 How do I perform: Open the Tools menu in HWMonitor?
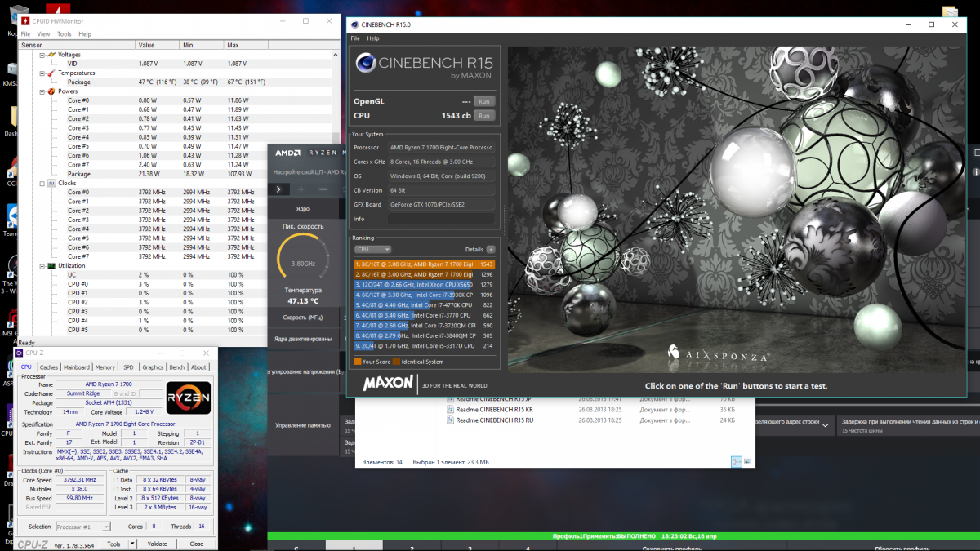point(65,34)
